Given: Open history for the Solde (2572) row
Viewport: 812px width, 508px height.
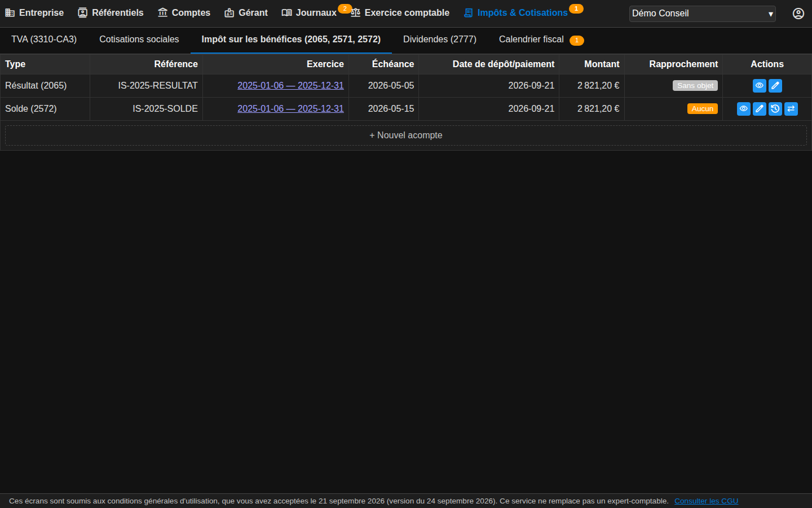Looking at the screenshot, I should point(775,109).
